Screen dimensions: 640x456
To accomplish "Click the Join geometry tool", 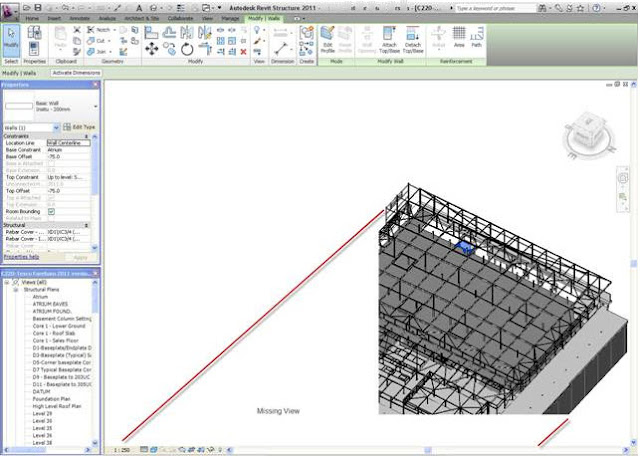I will 96,52.
